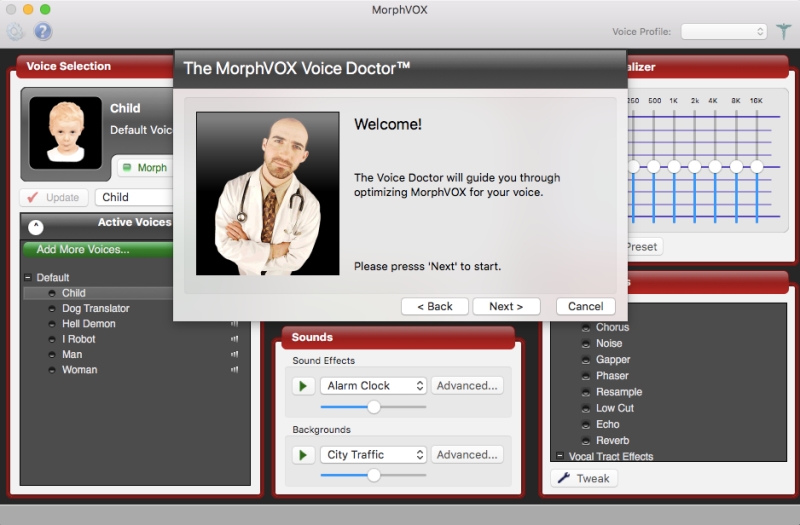Cancel the Voice Doctor dialog
The width and height of the screenshot is (800, 525).
pos(586,306)
